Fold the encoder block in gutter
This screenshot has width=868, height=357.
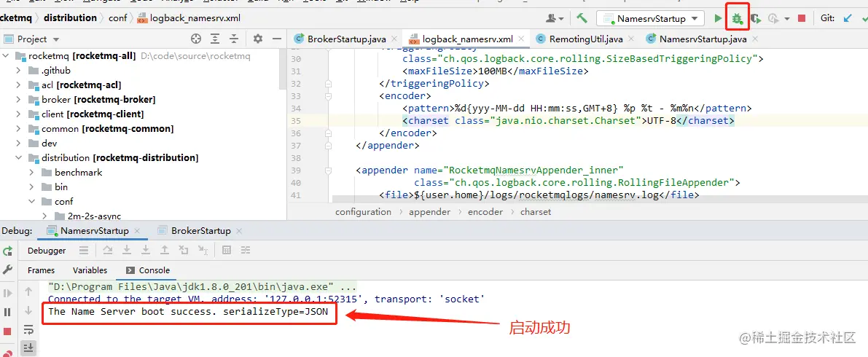point(328,96)
